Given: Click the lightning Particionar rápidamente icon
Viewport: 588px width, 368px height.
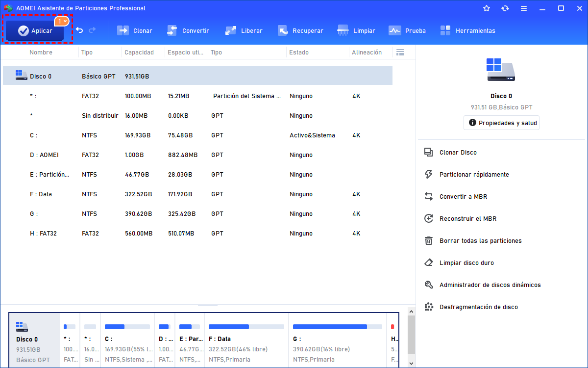Looking at the screenshot, I should 429,174.
